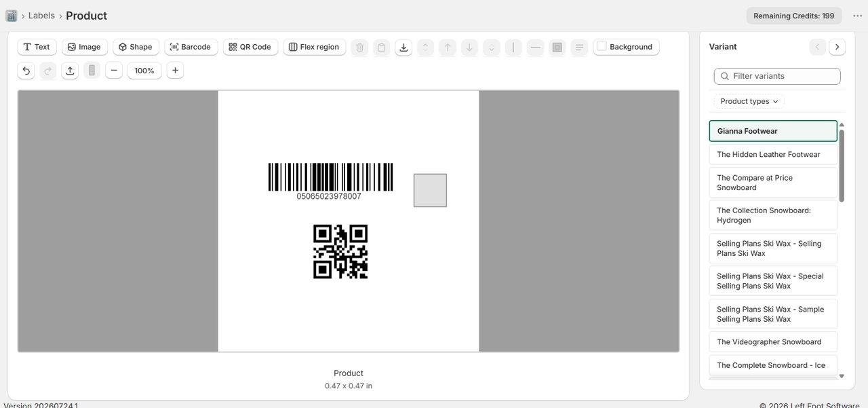Undo the last change
This screenshot has width=868, height=408.
26,71
